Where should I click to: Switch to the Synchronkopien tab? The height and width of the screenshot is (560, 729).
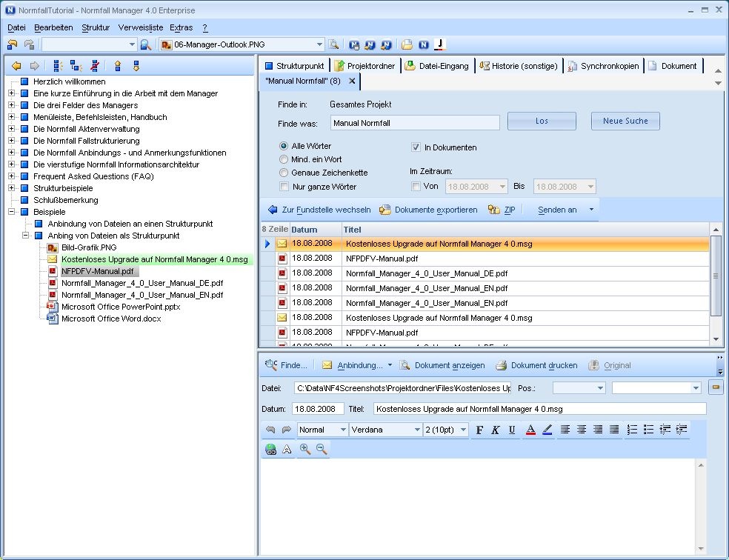coord(604,66)
